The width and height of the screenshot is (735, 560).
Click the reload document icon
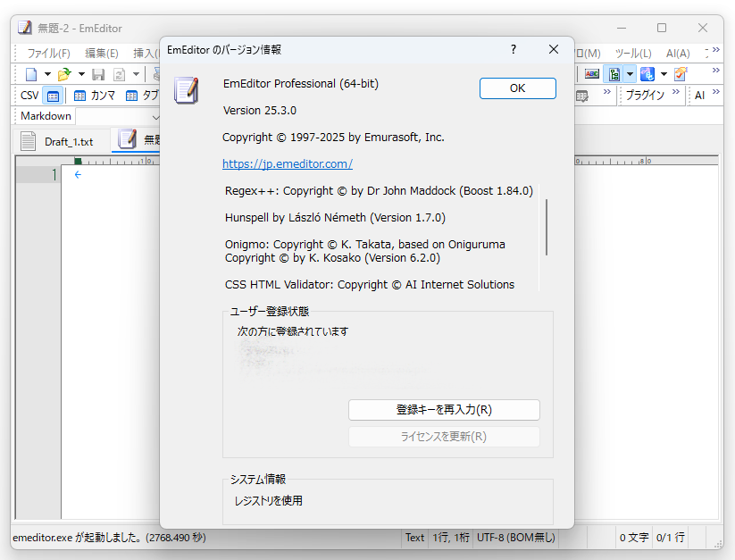coord(119,75)
